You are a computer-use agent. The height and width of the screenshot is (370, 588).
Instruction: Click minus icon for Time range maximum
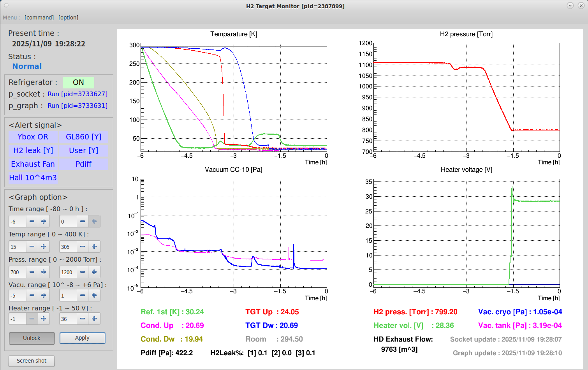83,221
